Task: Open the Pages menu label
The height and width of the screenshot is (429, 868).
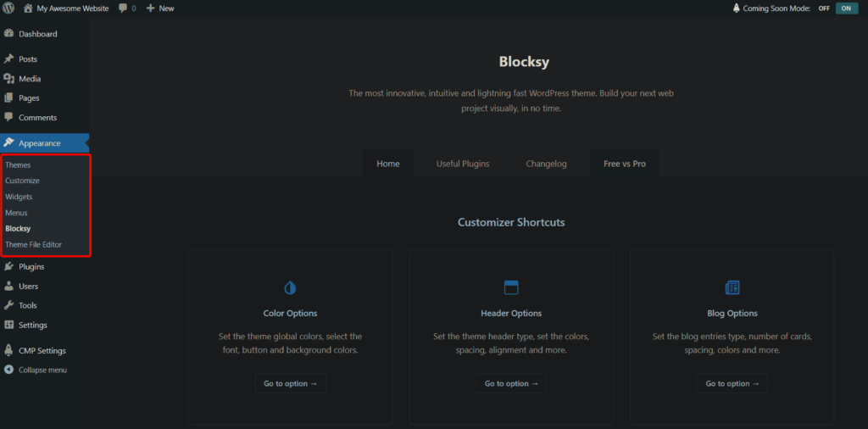Action: [29, 98]
